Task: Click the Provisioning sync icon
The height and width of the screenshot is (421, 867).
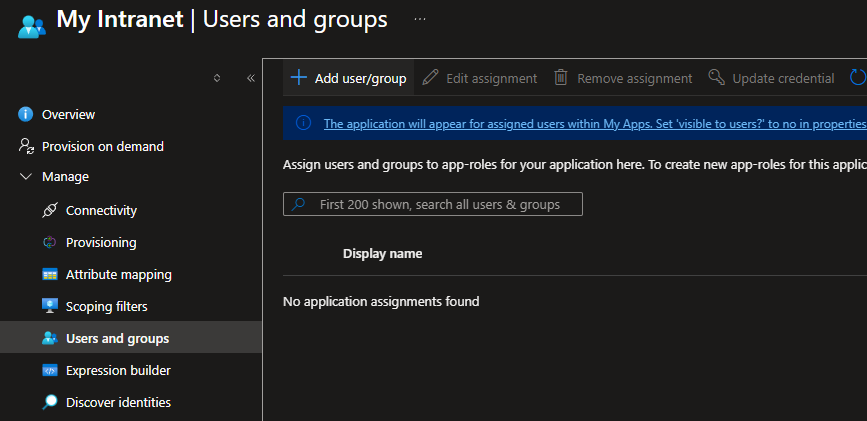Action: click(50, 243)
